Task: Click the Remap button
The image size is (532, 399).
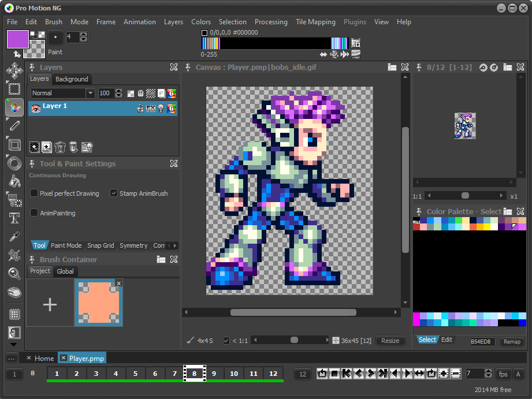Action: point(512,342)
